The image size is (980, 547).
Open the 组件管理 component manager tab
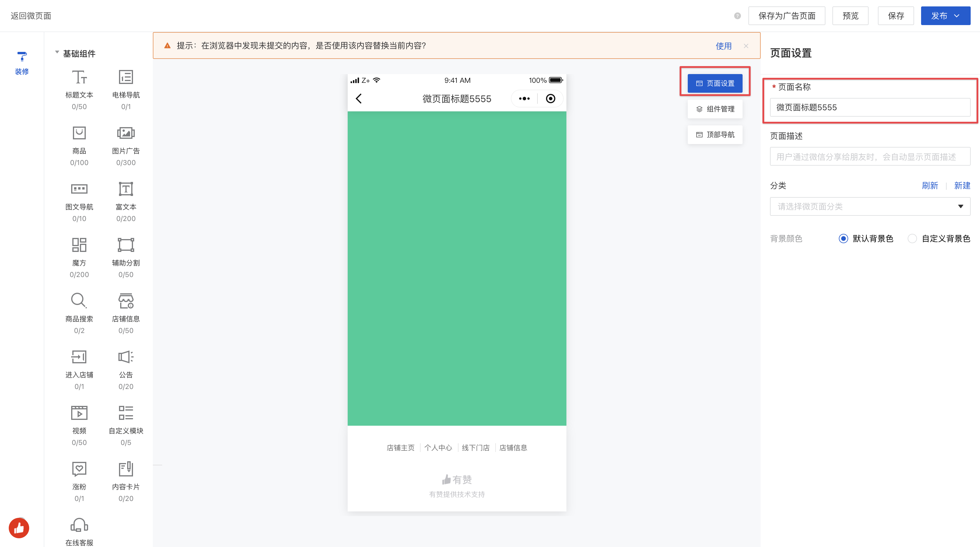(715, 109)
